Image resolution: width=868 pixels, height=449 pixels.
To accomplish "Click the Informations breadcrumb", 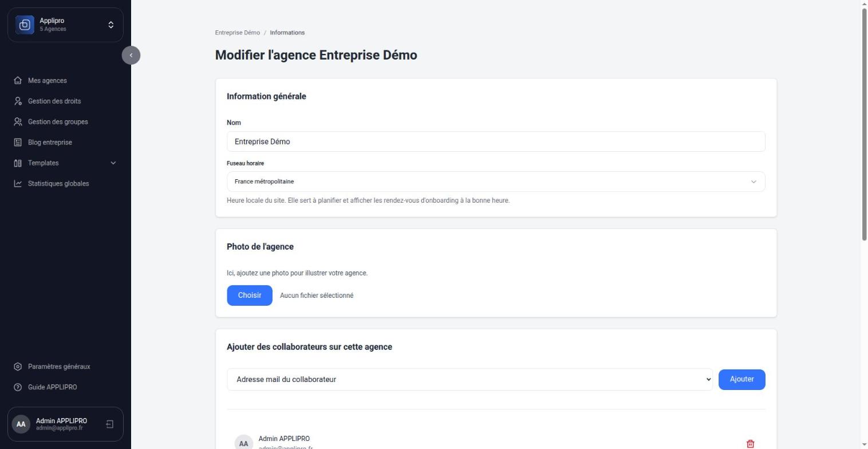I will click(x=287, y=33).
